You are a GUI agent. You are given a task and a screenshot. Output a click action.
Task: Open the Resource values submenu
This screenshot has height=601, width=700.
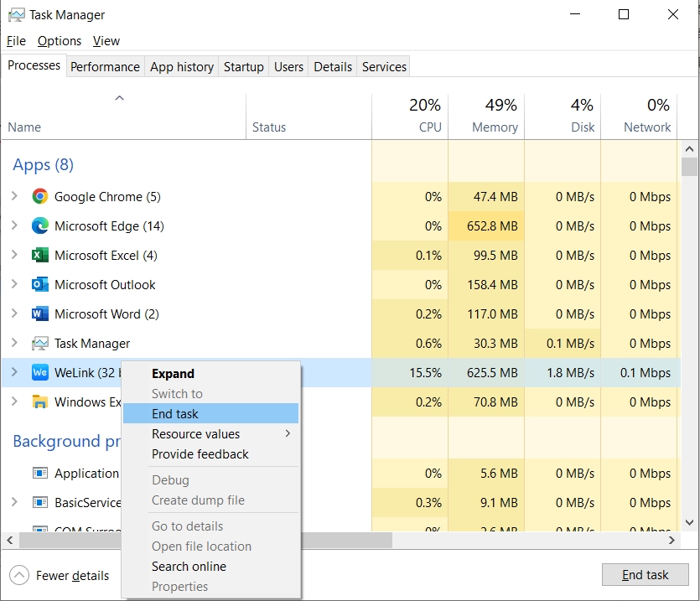[x=210, y=434]
